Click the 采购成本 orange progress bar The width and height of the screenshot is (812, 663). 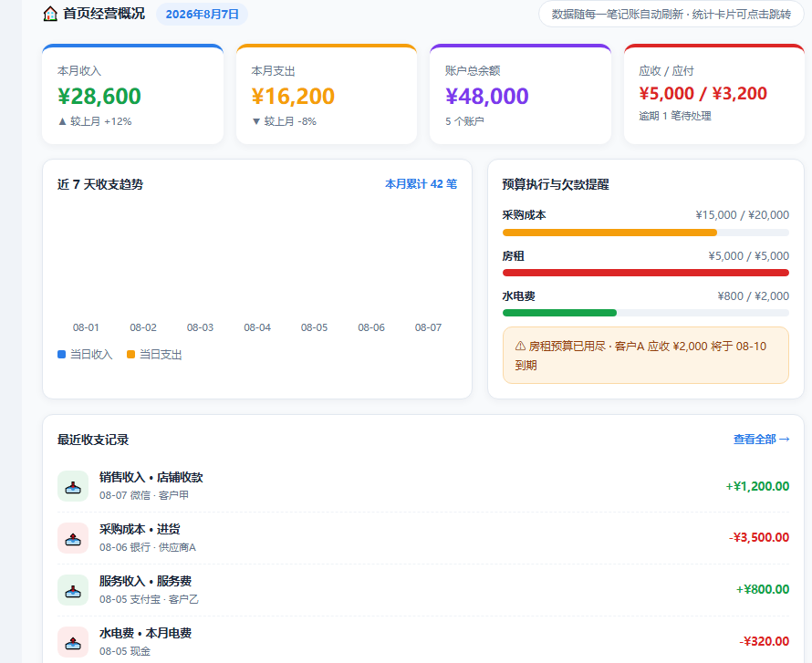(609, 233)
